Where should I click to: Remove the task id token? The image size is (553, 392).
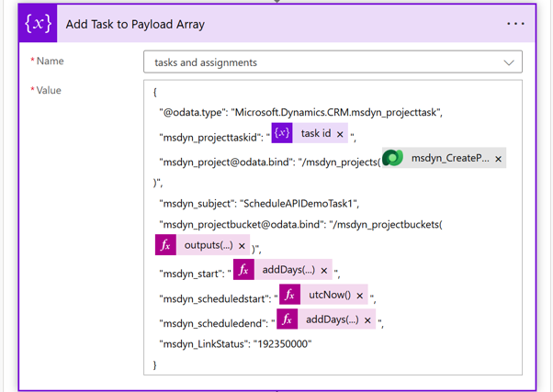(x=340, y=134)
